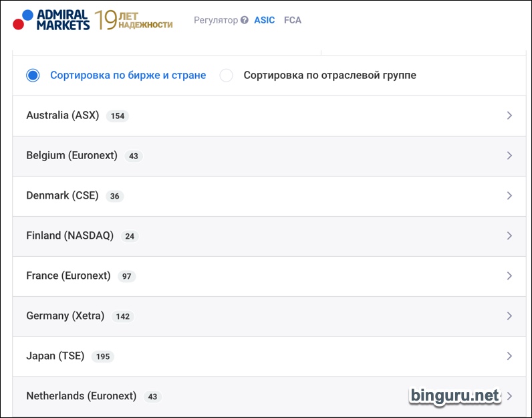This screenshot has height=418, width=532.
Task: Select sorting by exchange and country
Action: [33, 76]
